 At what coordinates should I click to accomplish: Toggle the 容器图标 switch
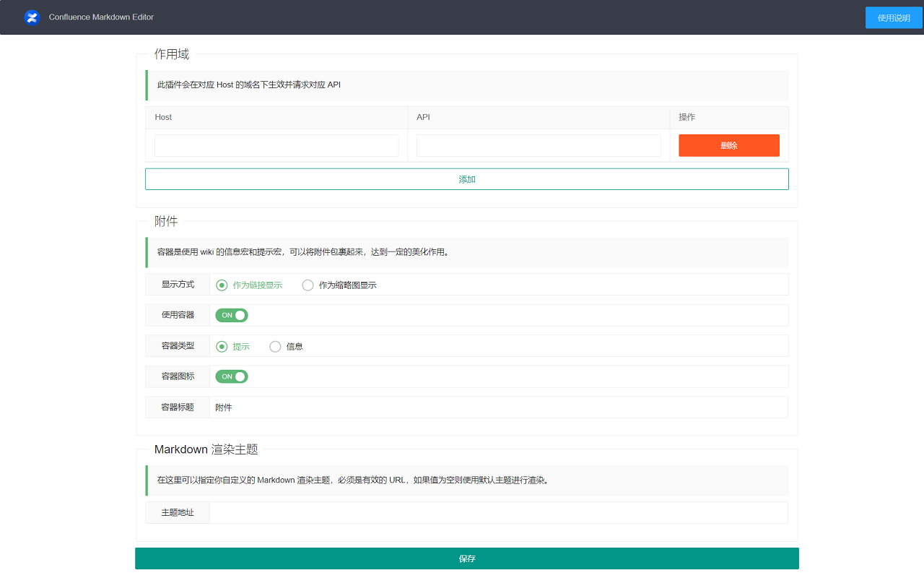pyautogui.click(x=232, y=376)
